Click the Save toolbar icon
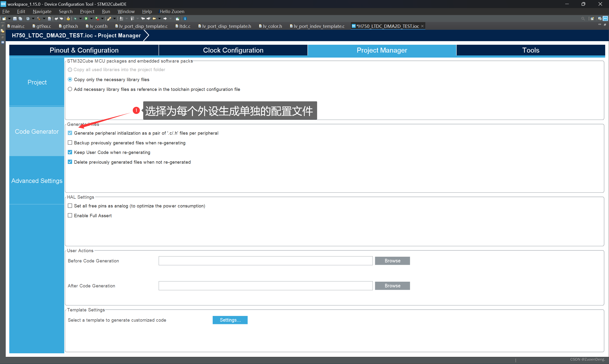Viewport: 609px width, 364px height. point(15,19)
